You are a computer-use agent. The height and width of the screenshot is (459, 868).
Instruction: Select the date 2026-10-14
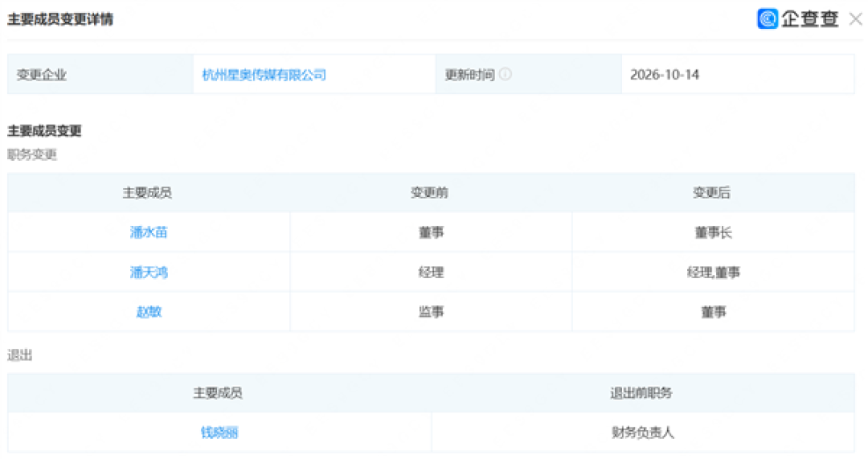665,75
